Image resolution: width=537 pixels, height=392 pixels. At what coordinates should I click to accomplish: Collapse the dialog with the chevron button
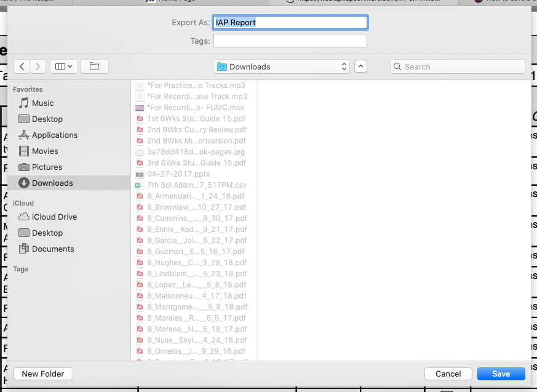tap(360, 66)
